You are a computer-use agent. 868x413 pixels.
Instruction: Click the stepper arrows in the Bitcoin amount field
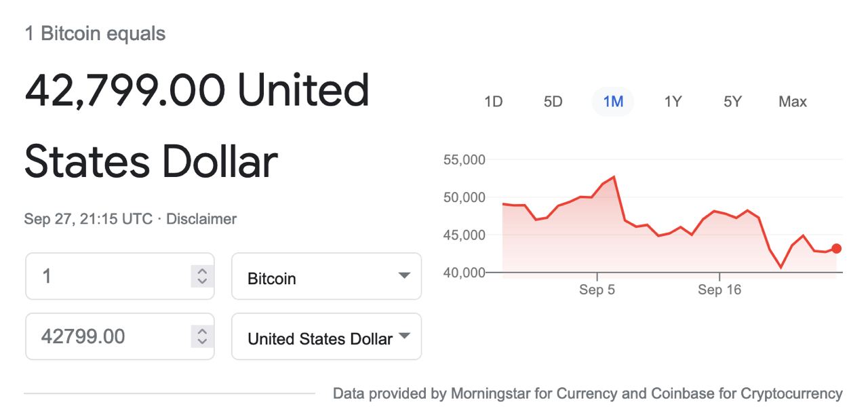[x=201, y=276]
